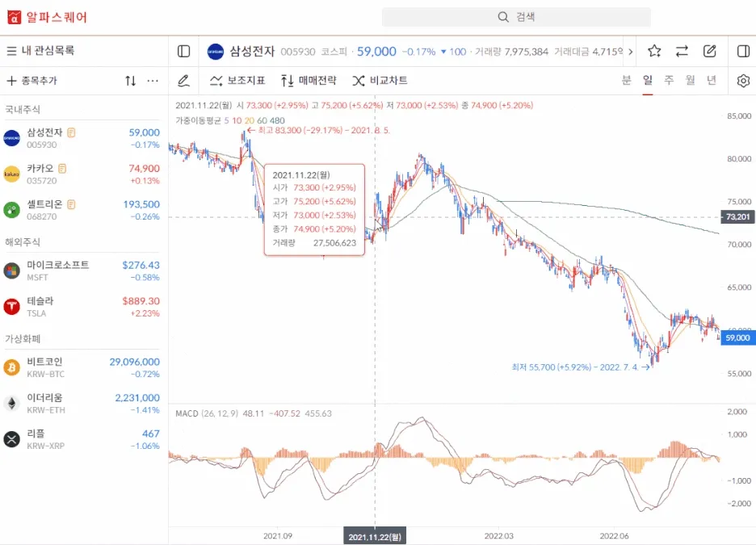Click the 가상화폐 section header
The width and height of the screenshot is (756, 545).
pyautogui.click(x=23, y=339)
